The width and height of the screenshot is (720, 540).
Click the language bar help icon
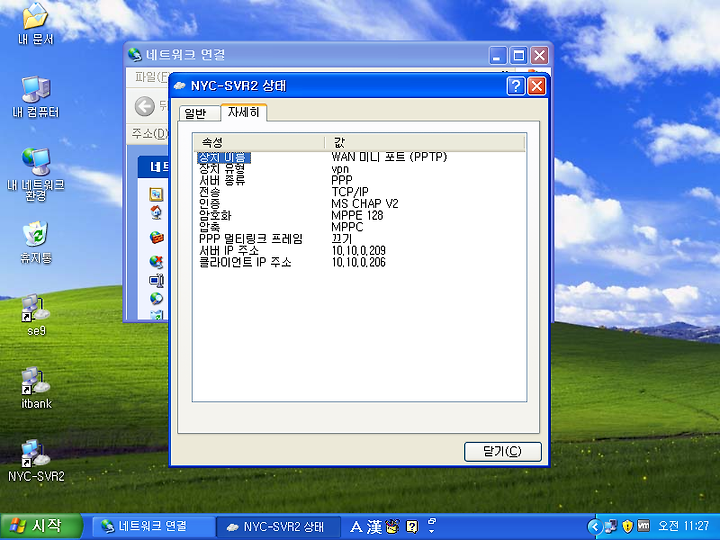coord(412,527)
